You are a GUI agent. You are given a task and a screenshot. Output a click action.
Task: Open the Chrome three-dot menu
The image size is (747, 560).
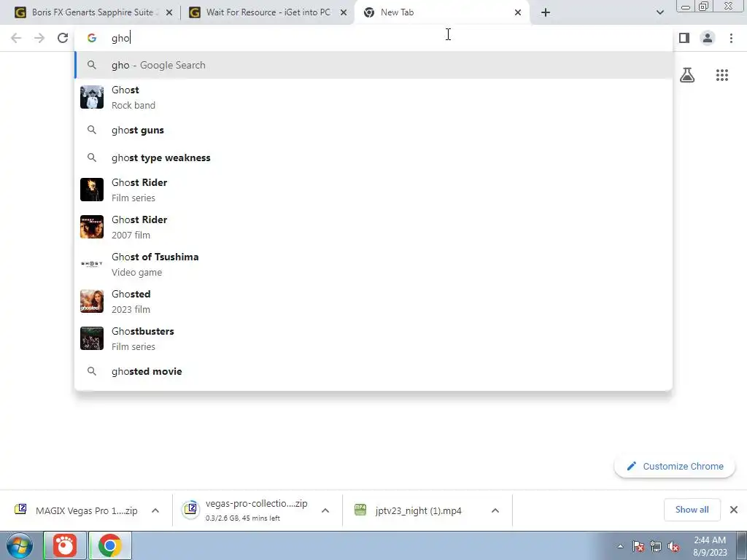pyautogui.click(x=731, y=38)
